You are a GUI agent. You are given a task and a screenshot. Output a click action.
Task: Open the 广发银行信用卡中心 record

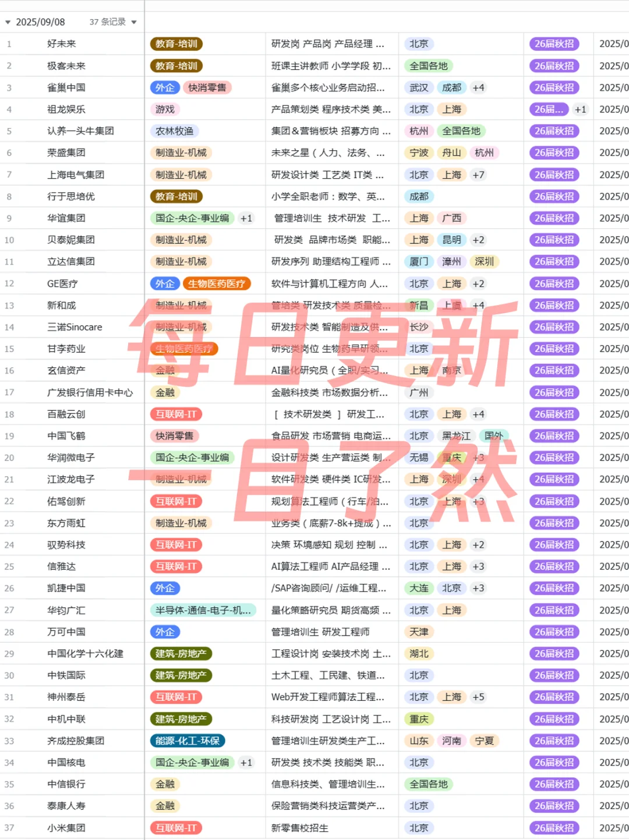click(90, 392)
